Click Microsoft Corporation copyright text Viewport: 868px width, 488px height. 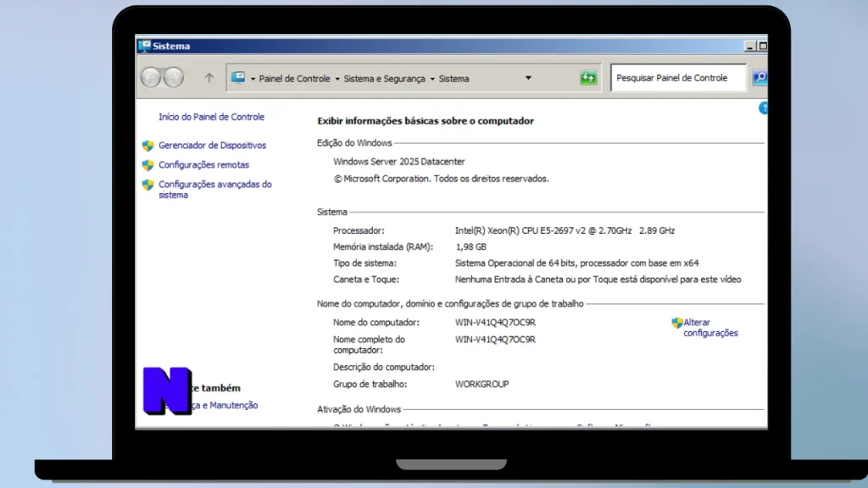click(x=441, y=179)
